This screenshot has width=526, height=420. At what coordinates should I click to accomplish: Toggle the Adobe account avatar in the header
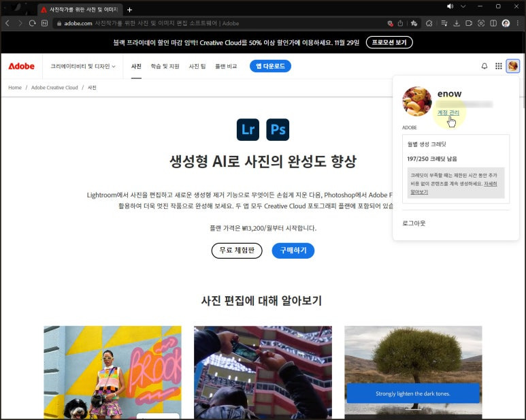point(513,66)
